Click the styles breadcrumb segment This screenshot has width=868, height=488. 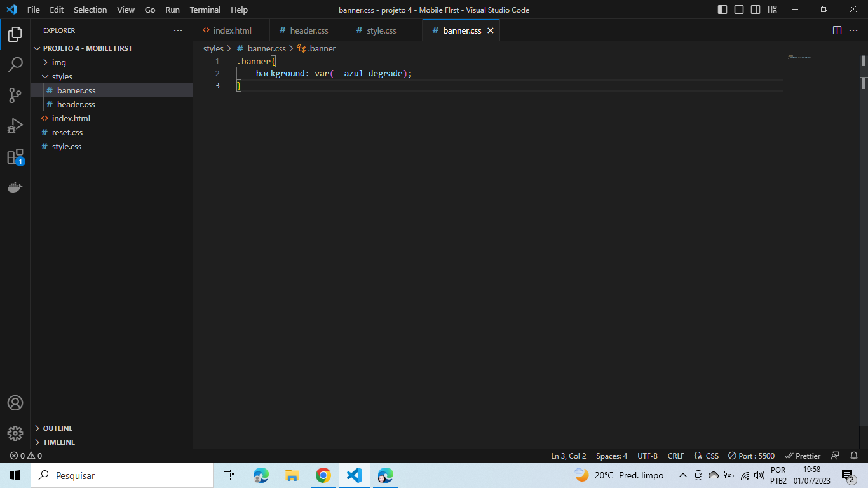coord(214,48)
